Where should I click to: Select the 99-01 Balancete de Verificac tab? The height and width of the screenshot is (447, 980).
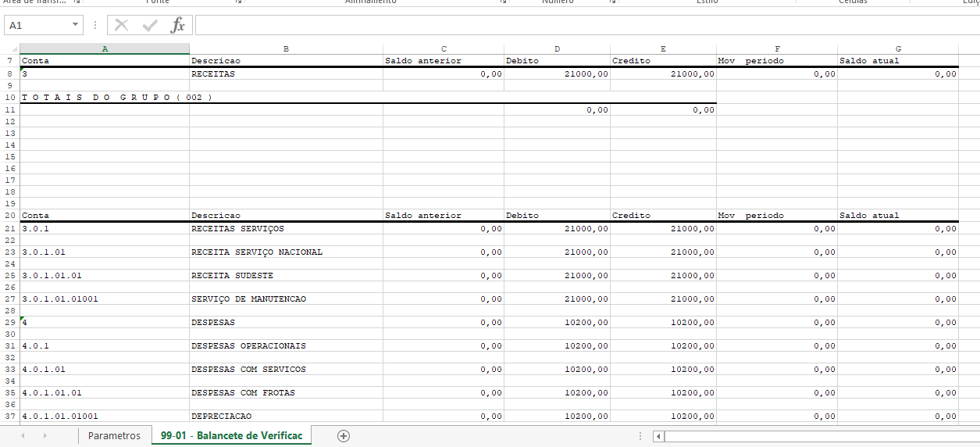click(231, 436)
